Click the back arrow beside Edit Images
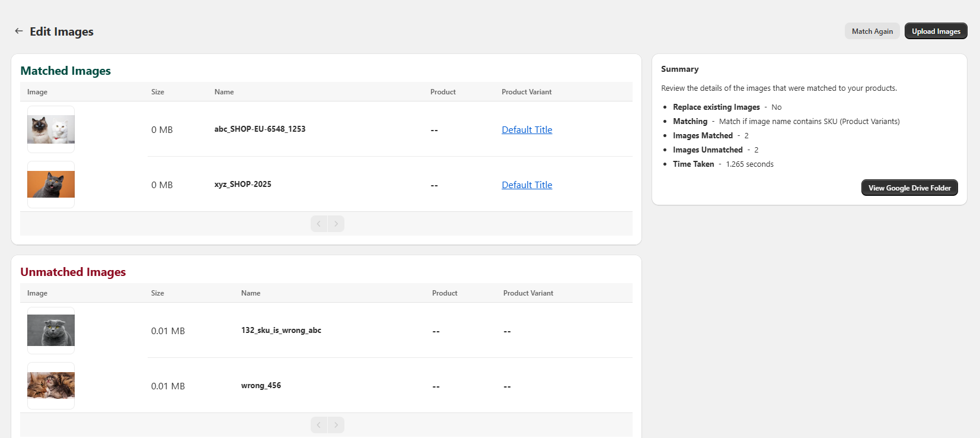 (x=19, y=31)
